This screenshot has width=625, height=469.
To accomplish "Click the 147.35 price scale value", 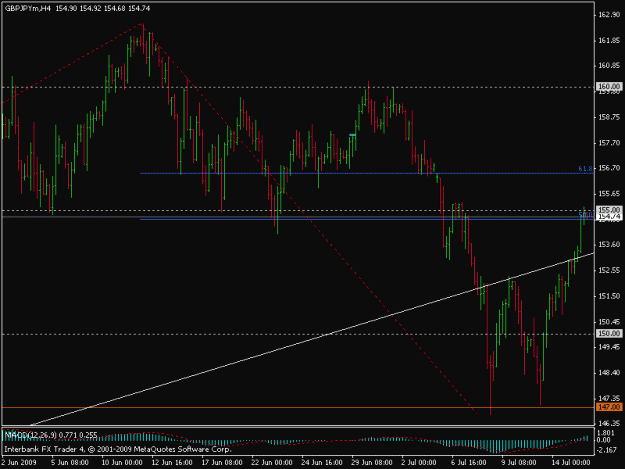I will tap(609, 398).
